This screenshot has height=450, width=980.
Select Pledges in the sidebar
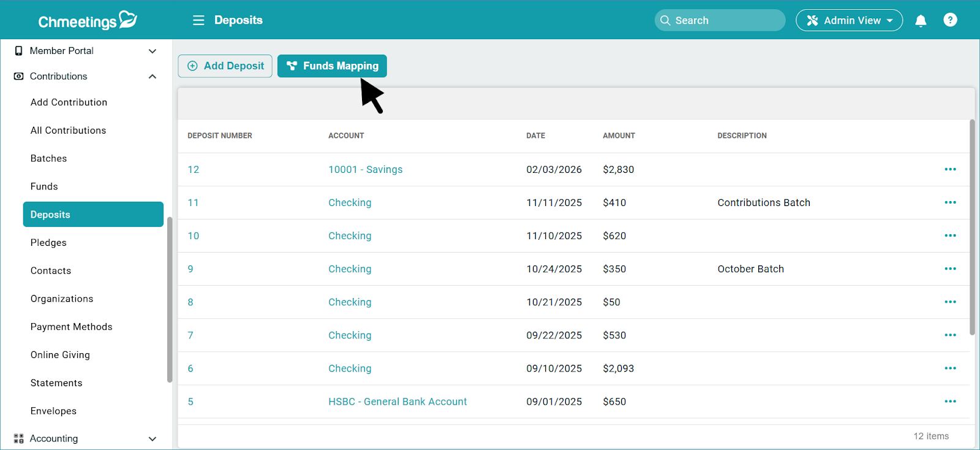tap(48, 243)
